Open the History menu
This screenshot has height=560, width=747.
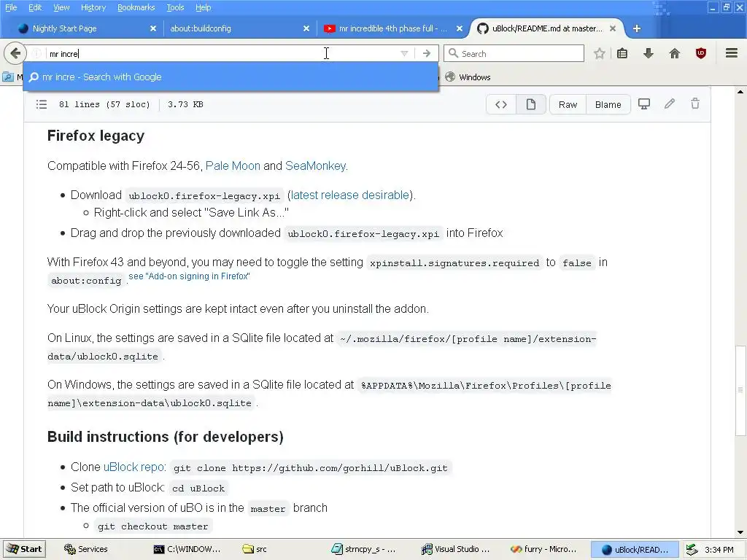(x=93, y=7)
